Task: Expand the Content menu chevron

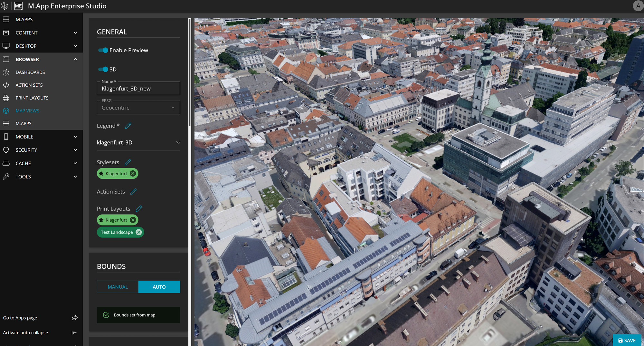Action: pos(75,33)
